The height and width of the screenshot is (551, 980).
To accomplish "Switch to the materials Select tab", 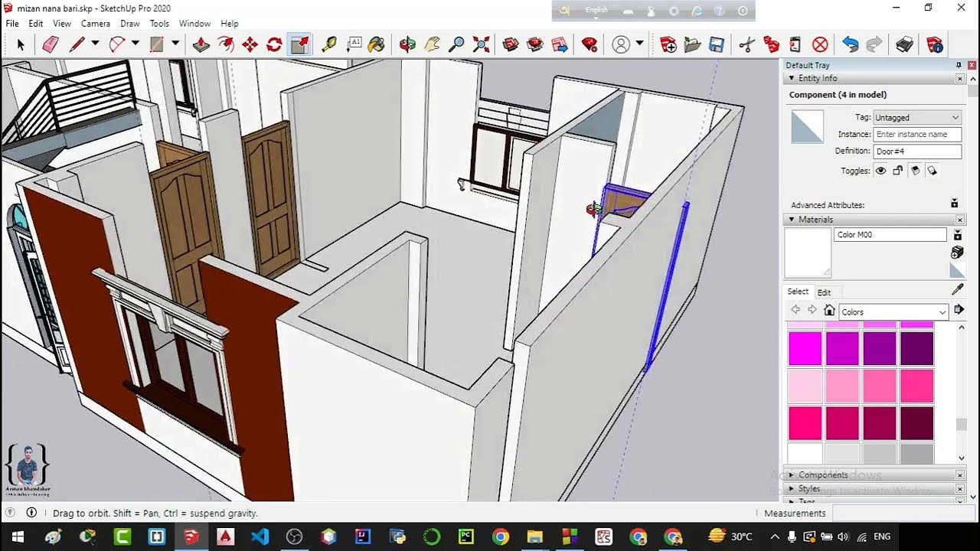I will (x=798, y=292).
